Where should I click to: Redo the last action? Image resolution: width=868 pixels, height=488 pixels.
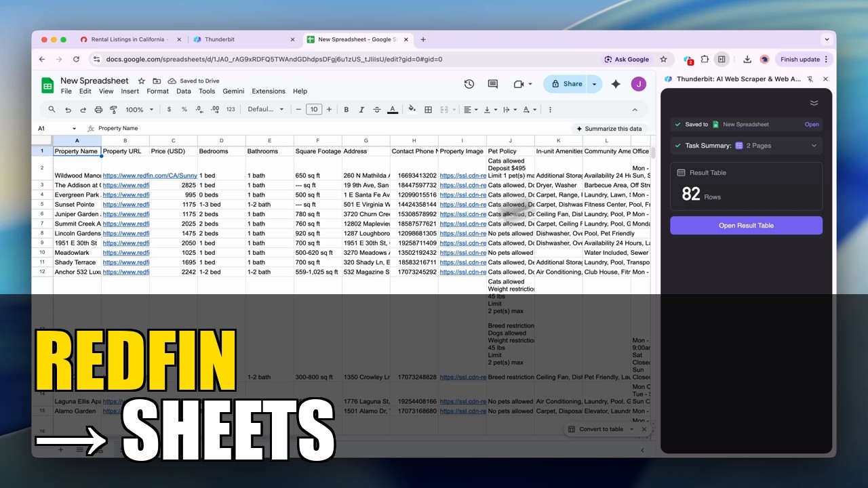pos(83,109)
